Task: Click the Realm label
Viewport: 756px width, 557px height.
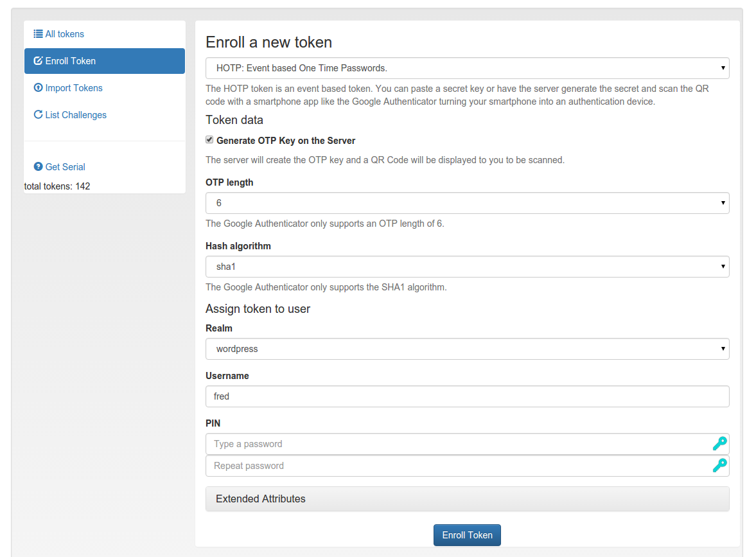Action: [x=219, y=328]
